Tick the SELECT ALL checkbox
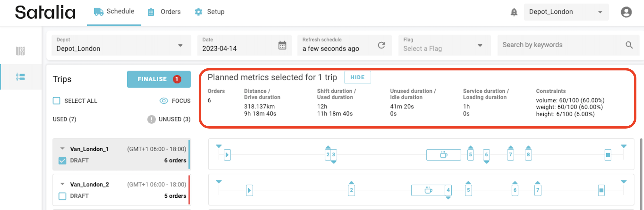644x210 pixels. click(x=56, y=101)
